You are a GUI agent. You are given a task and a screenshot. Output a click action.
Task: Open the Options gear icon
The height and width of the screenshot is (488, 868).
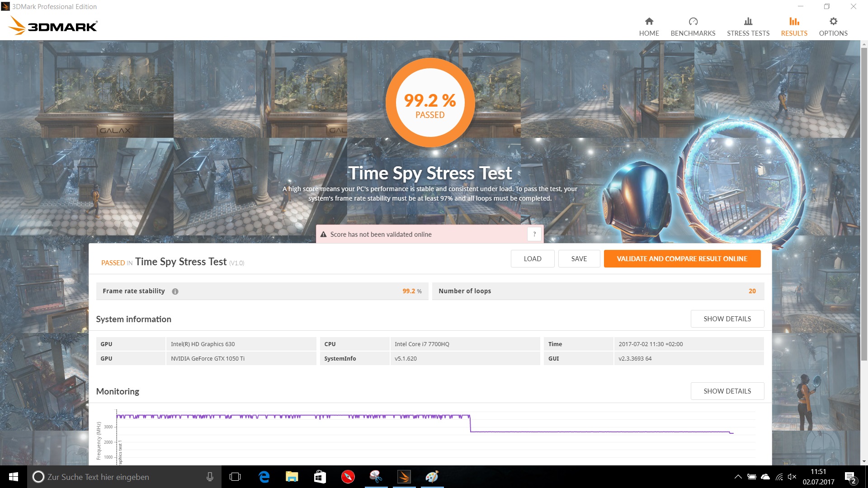click(x=833, y=21)
